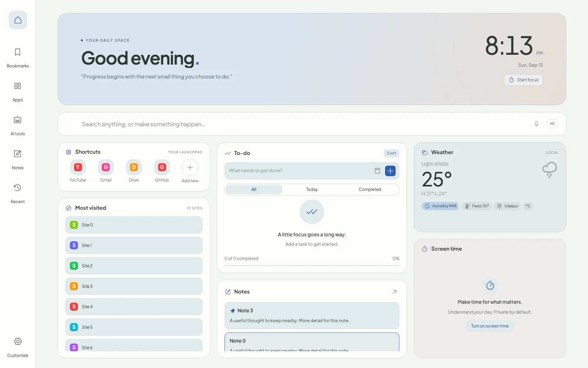
Task: Click the 25° temperature reading
Action: pos(437,180)
